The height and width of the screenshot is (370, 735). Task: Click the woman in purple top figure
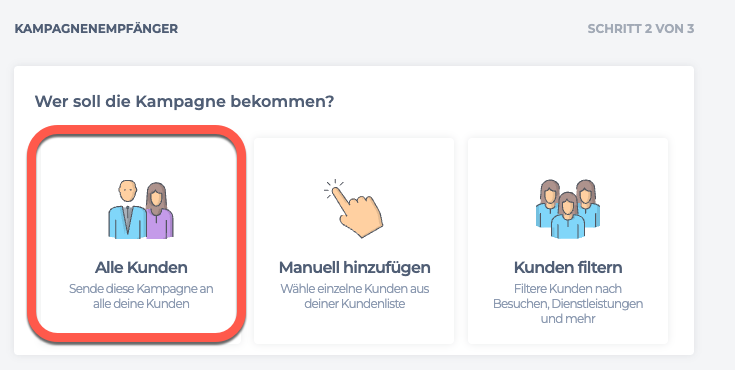159,211
